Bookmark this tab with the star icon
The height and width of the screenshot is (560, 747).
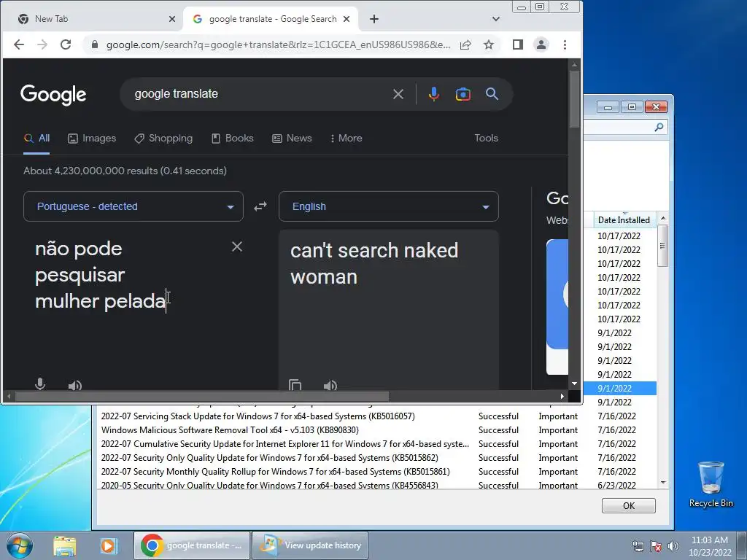pyautogui.click(x=489, y=44)
